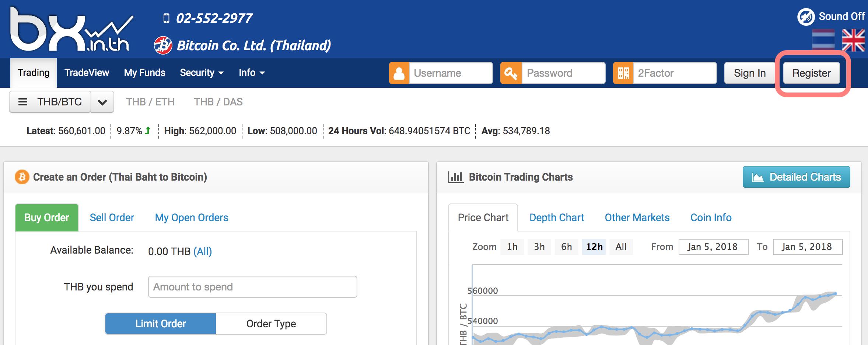Click the QR code icon beside 2Factor
868x345 pixels.
(x=623, y=73)
